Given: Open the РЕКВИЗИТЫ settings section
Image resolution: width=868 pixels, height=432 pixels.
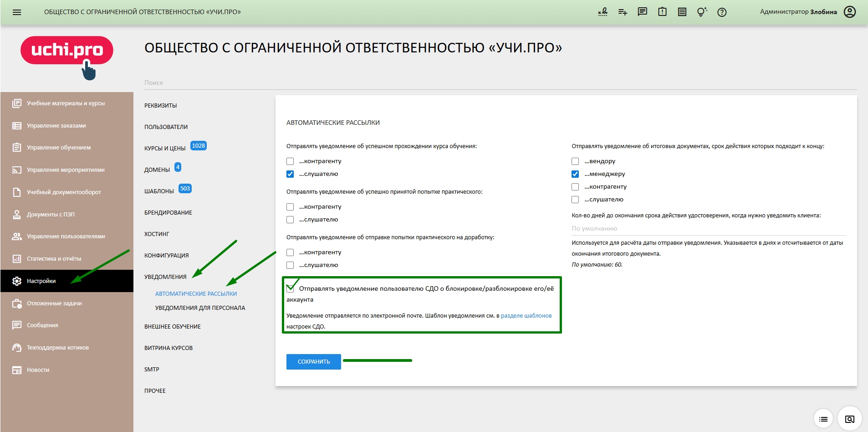Looking at the screenshot, I should (161, 106).
